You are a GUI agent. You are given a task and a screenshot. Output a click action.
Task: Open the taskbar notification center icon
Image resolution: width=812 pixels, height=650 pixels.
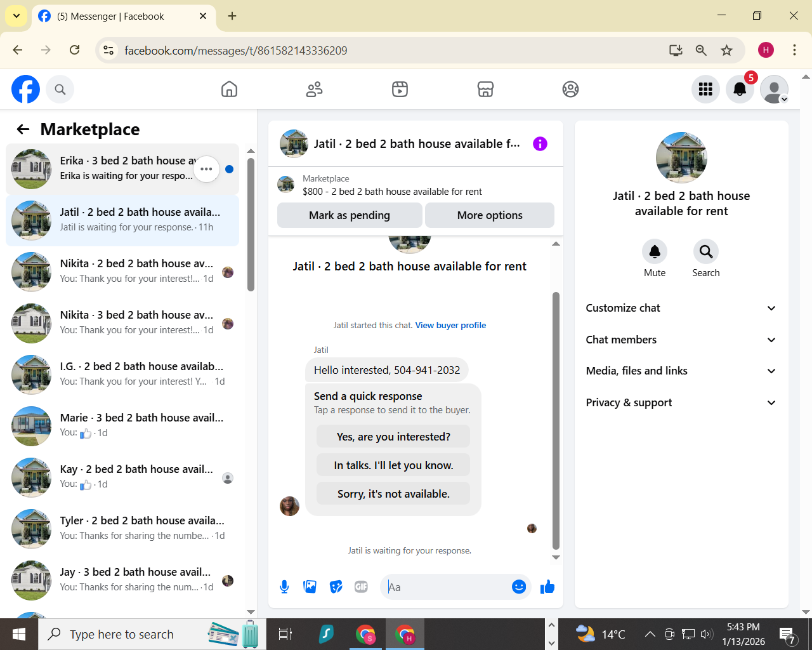click(788, 635)
